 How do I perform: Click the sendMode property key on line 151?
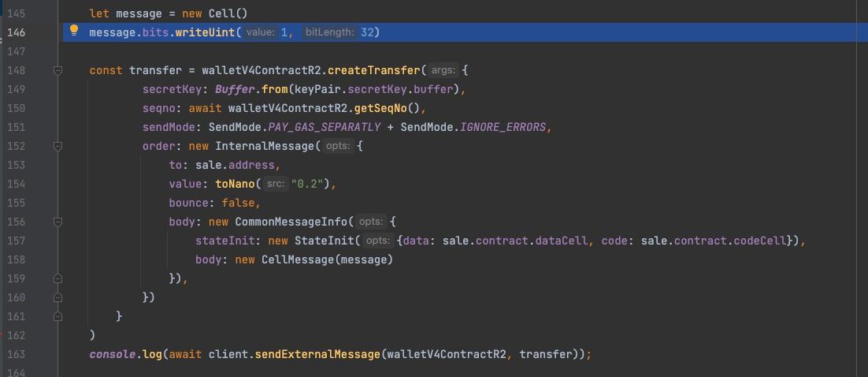click(169, 127)
